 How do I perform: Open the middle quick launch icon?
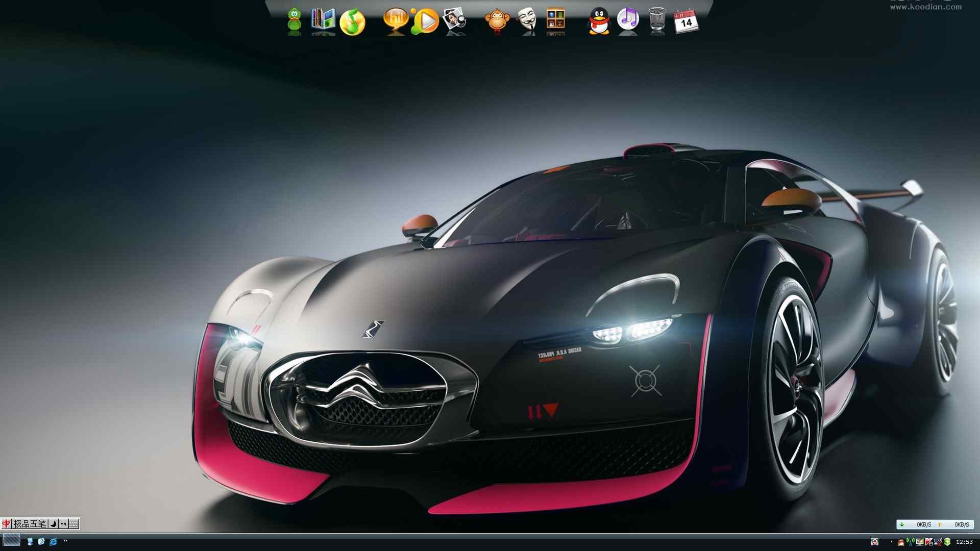click(41, 541)
